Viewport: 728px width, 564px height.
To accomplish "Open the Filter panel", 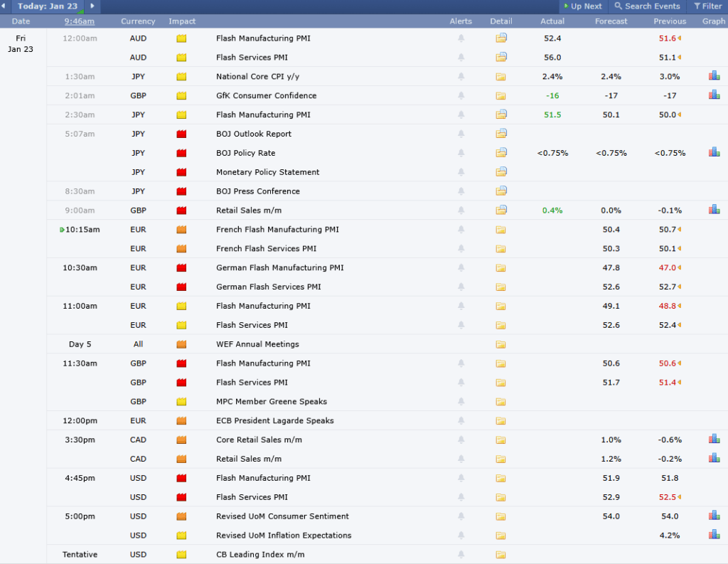I will 709,6.
